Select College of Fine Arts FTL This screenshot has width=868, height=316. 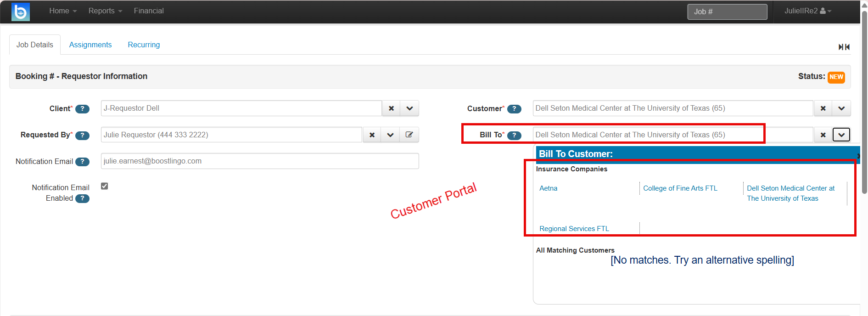coord(680,188)
